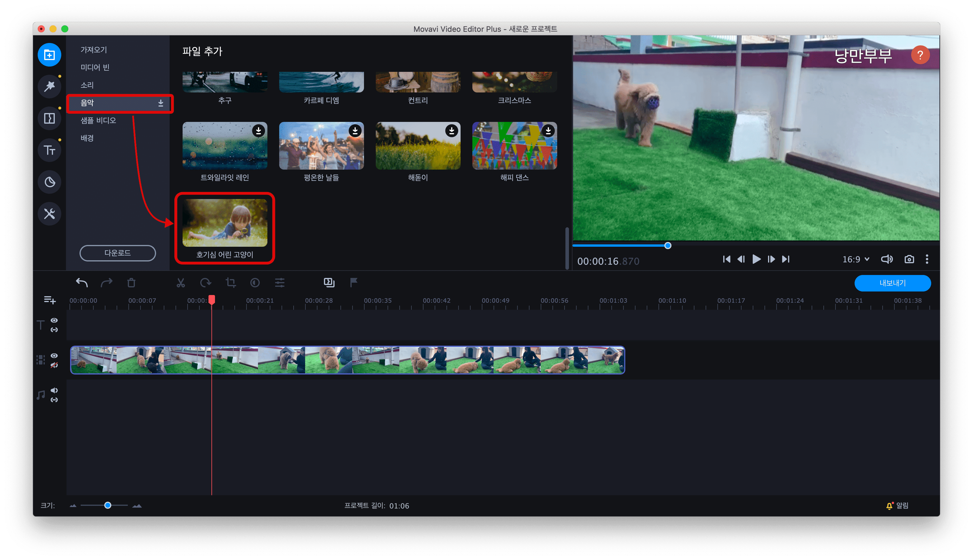Open the Filters magic wand tab
973x560 pixels.
49,87
